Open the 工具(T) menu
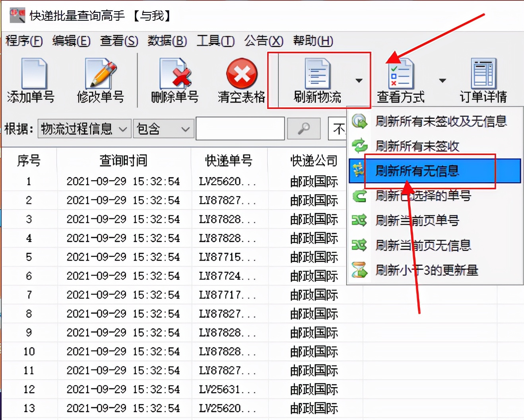This screenshot has width=524, height=420. pyautogui.click(x=215, y=41)
